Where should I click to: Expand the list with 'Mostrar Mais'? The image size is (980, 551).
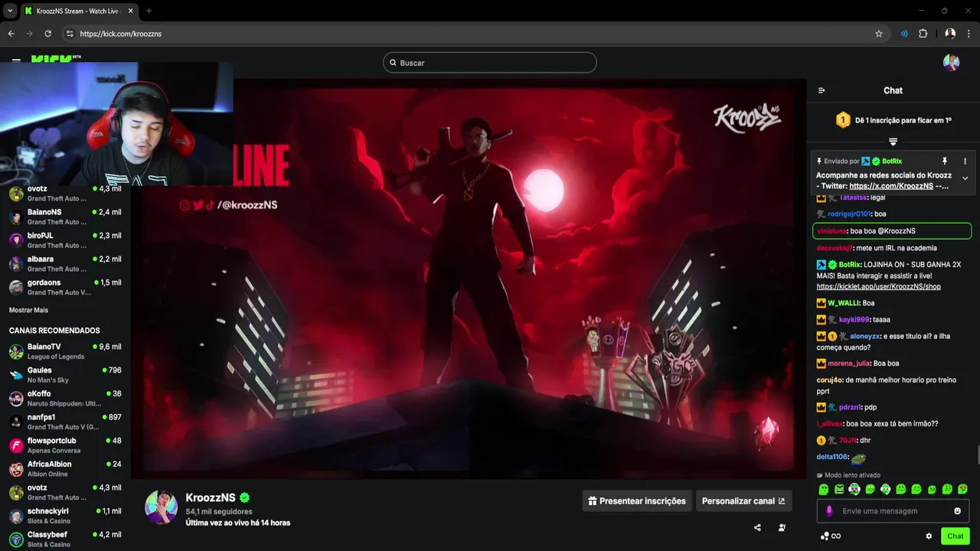28,310
